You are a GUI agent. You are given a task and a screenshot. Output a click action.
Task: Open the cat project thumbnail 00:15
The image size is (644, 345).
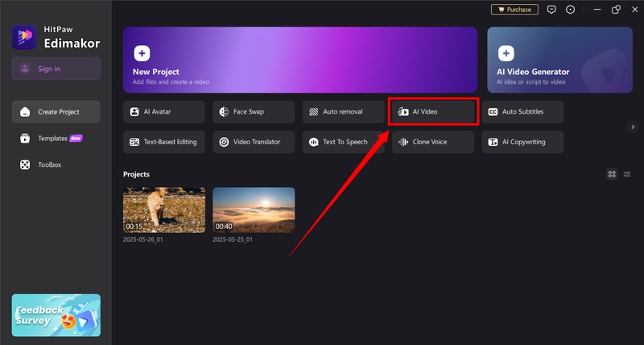click(x=164, y=210)
